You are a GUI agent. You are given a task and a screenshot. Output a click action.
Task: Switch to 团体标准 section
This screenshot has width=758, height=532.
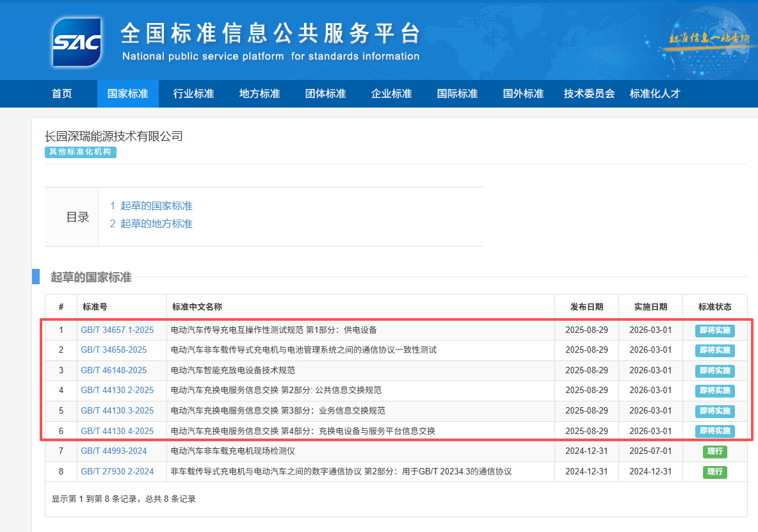[325, 93]
